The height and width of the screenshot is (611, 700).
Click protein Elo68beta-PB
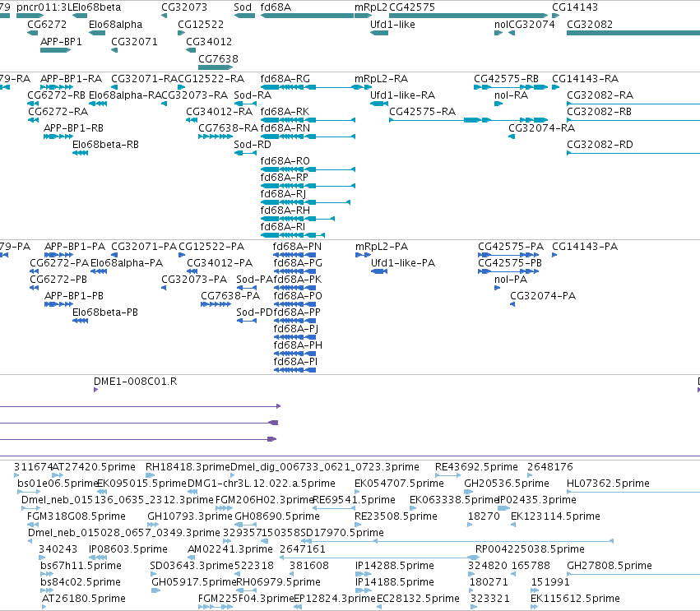(x=105, y=312)
